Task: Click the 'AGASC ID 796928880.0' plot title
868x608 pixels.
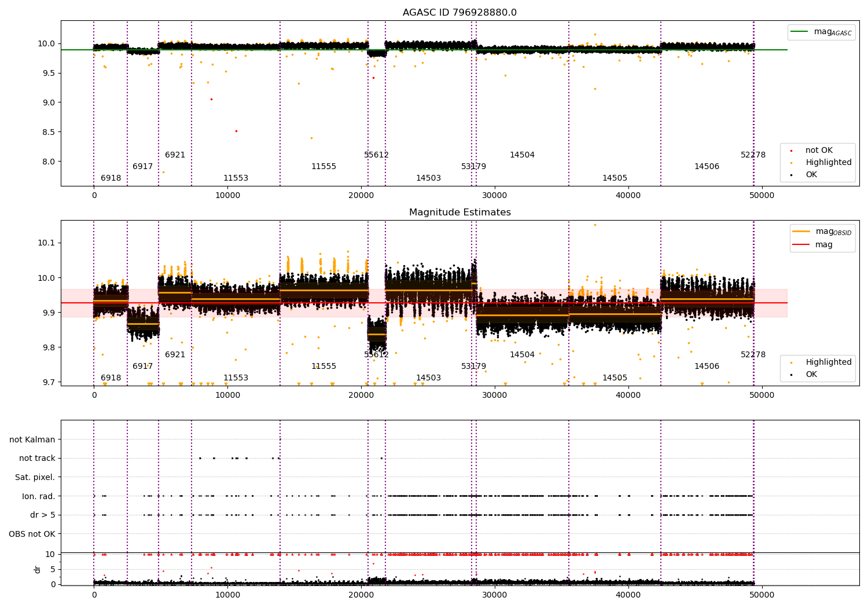Action: tap(460, 13)
